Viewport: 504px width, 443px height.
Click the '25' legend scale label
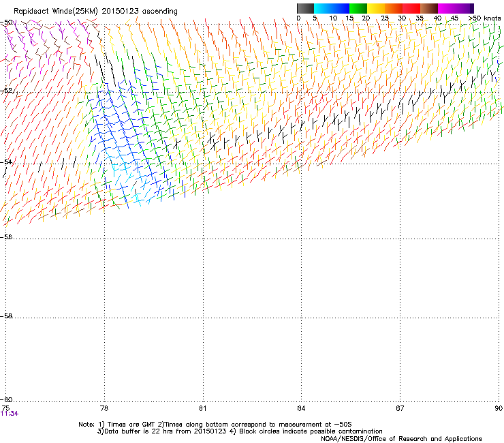pos(385,18)
